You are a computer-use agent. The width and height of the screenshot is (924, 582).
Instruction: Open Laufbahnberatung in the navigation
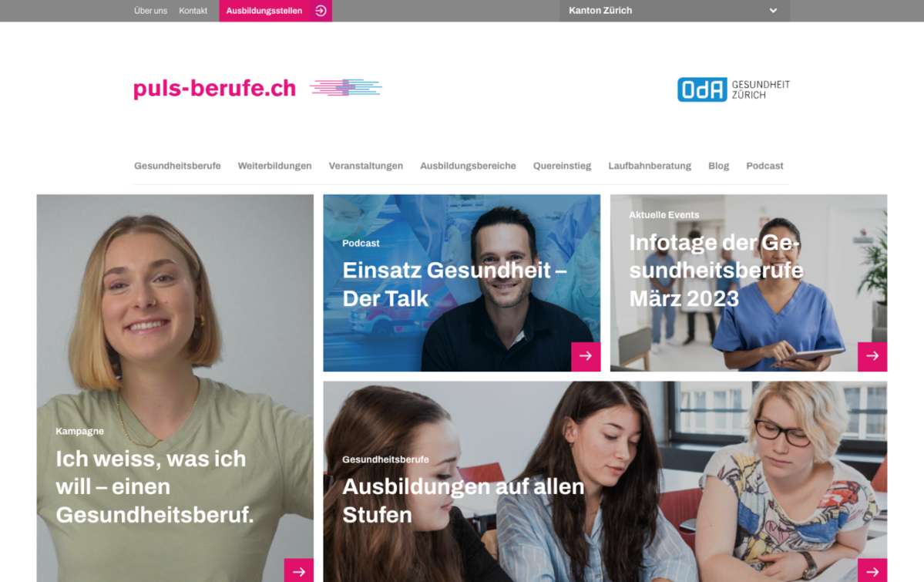[x=650, y=166]
